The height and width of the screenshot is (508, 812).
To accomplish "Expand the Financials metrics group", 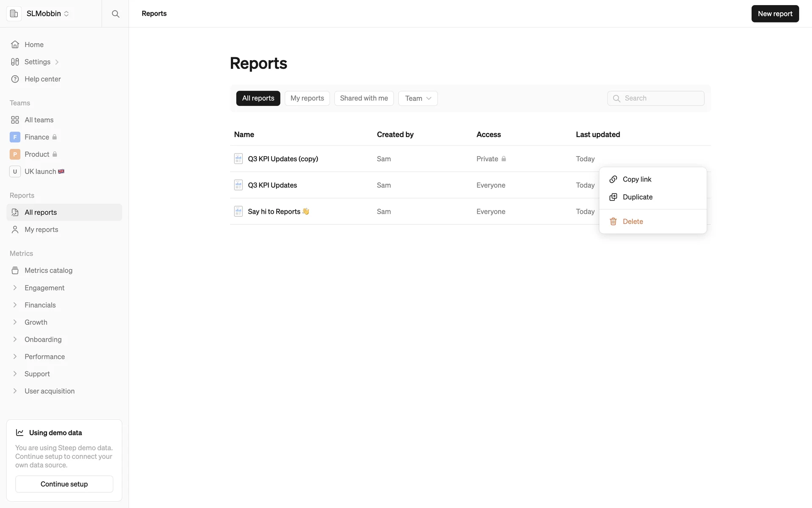I will click(15, 305).
